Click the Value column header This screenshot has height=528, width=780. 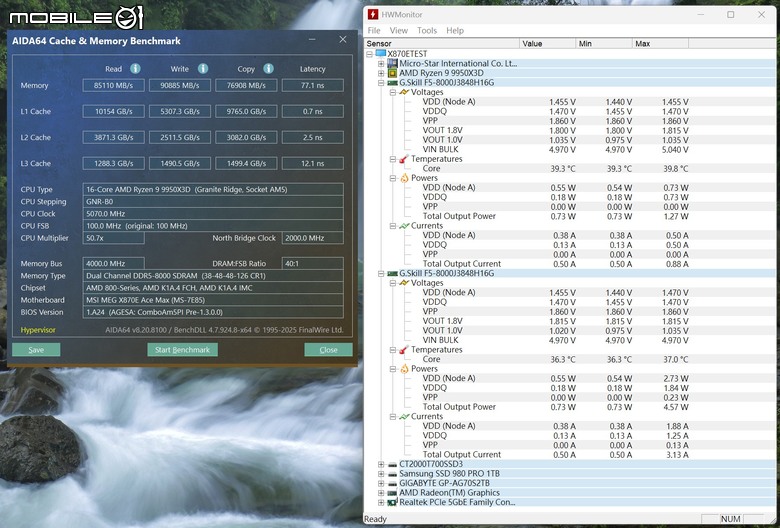pos(548,43)
